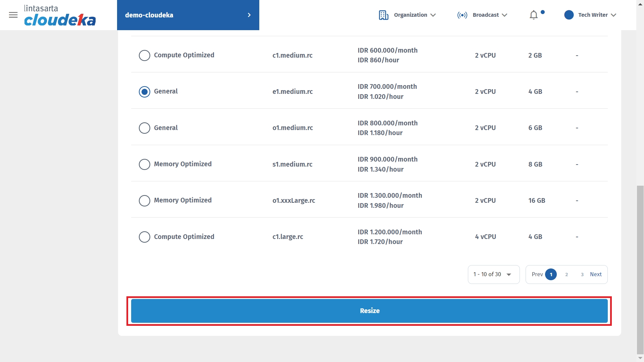The image size is (644, 362).
Task: Click scrollbar down arrow at bottom
Action: point(640,358)
